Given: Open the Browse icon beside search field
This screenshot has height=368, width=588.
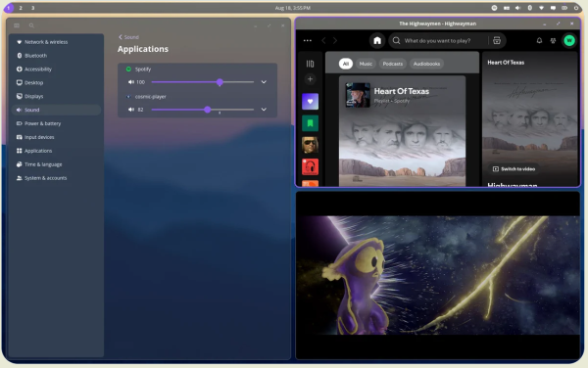Looking at the screenshot, I should coord(497,40).
